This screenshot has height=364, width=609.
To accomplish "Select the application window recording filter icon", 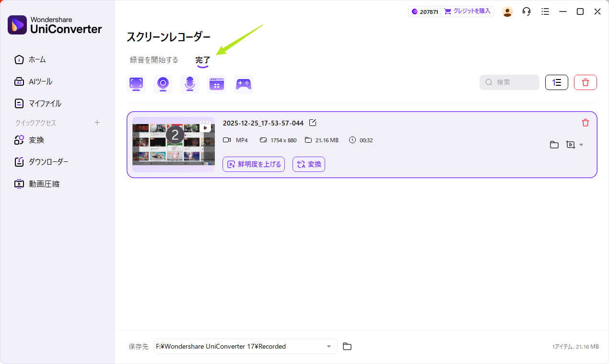I will click(217, 84).
